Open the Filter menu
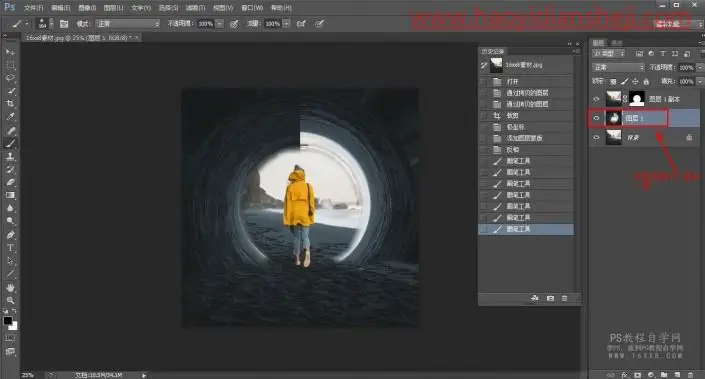The width and height of the screenshot is (705, 379). 195,8
